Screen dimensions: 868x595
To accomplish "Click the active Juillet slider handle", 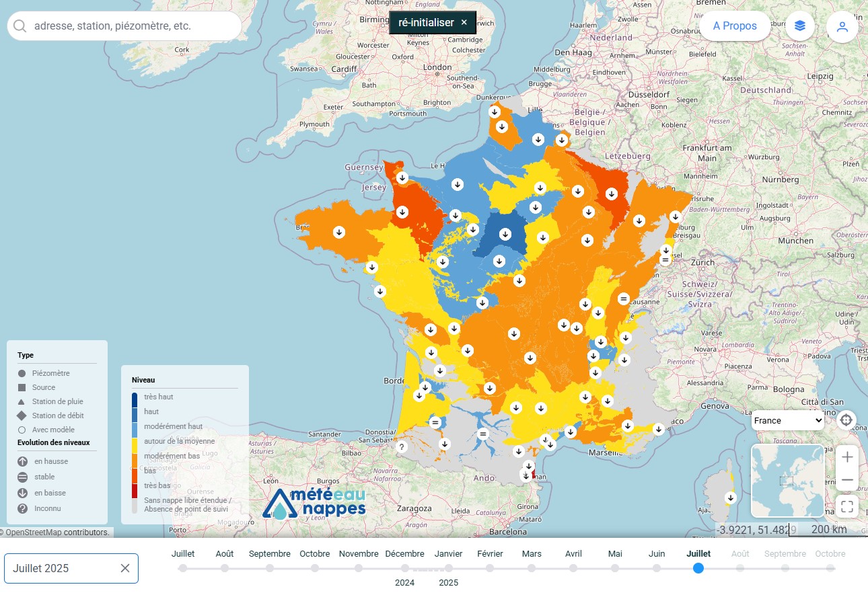I will (x=698, y=568).
